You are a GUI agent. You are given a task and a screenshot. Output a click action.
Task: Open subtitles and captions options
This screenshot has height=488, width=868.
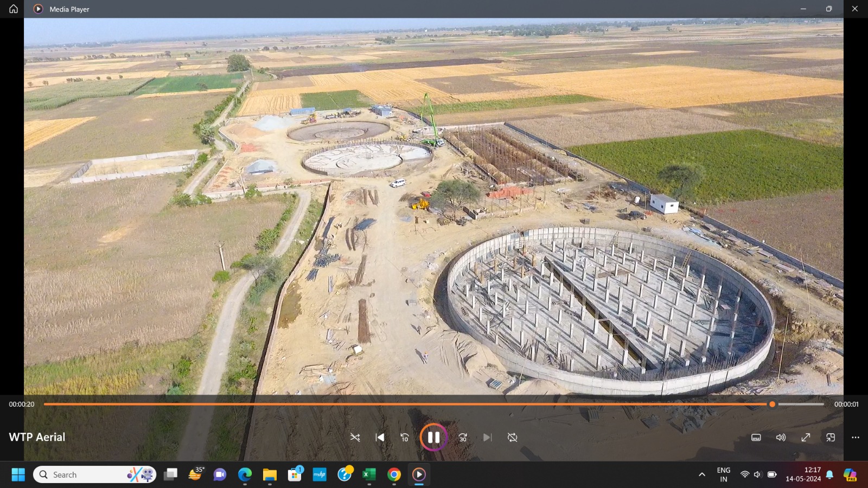coord(756,437)
